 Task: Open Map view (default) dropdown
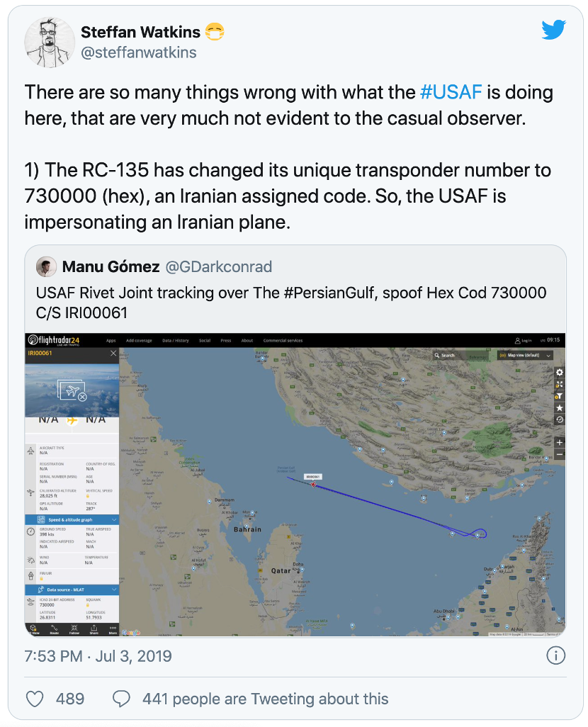(x=526, y=355)
